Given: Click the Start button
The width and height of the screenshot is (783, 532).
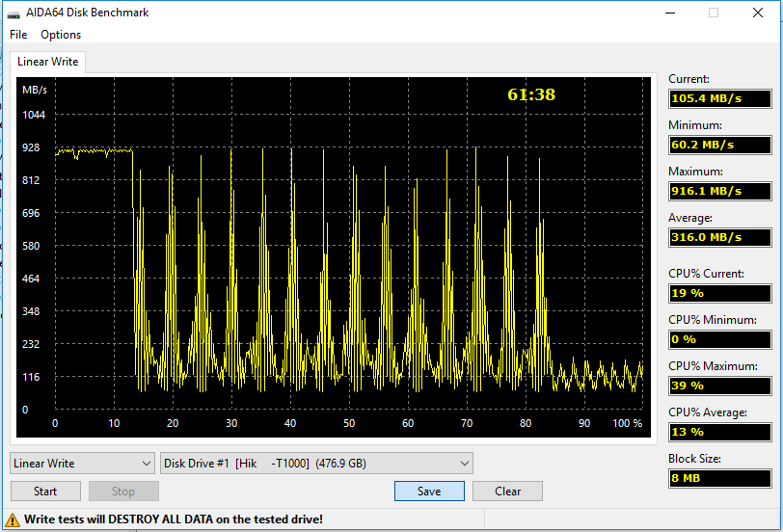Looking at the screenshot, I should tap(45, 492).
